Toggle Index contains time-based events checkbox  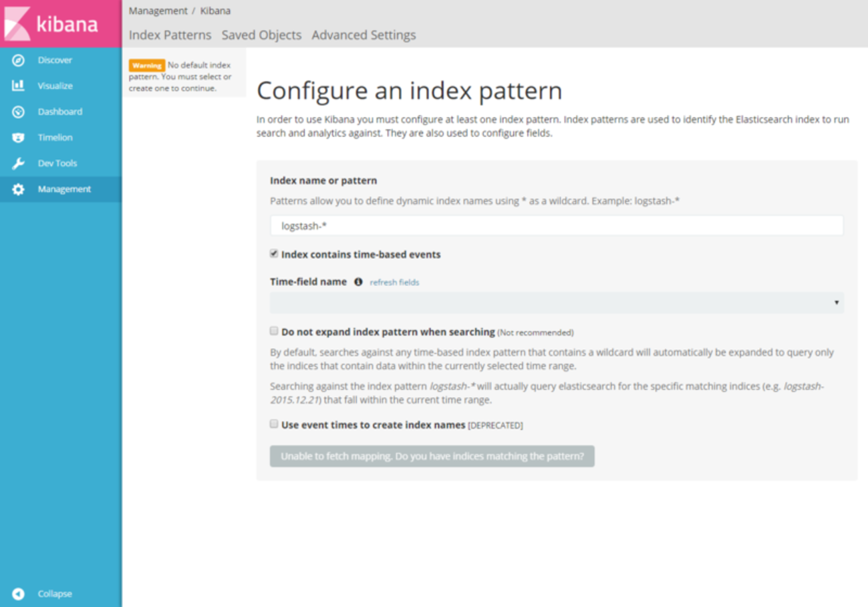point(274,254)
